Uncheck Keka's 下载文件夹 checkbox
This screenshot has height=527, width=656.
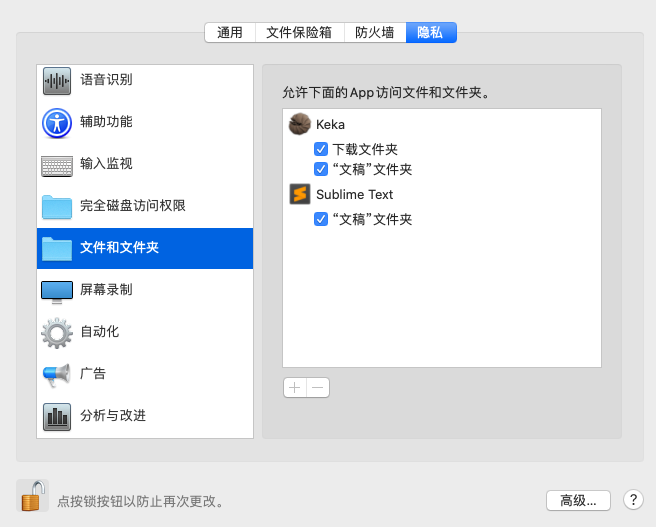321,149
